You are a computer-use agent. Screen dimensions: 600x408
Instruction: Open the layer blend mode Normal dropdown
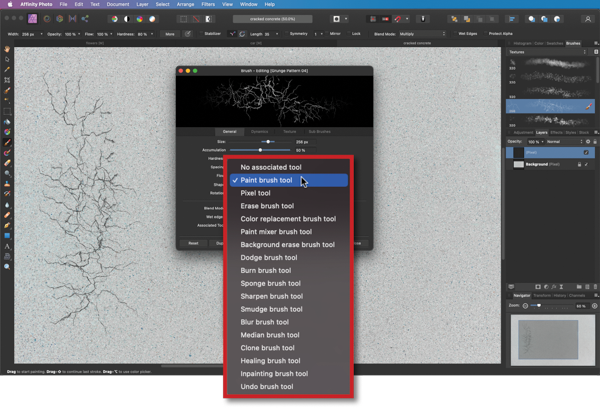pos(564,142)
